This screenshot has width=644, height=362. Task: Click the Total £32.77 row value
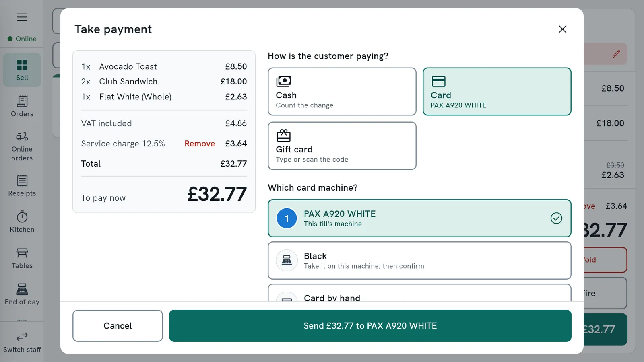pos(233,164)
